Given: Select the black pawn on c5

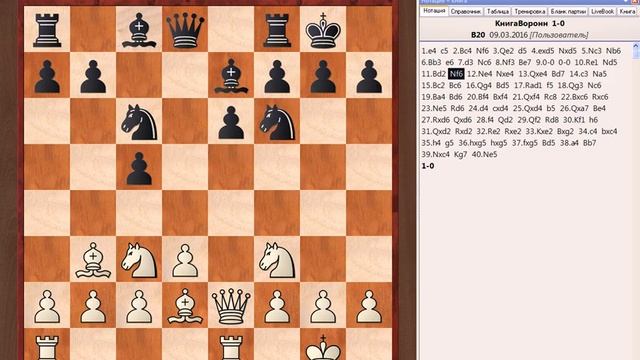Looking at the screenshot, I should point(139,169).
